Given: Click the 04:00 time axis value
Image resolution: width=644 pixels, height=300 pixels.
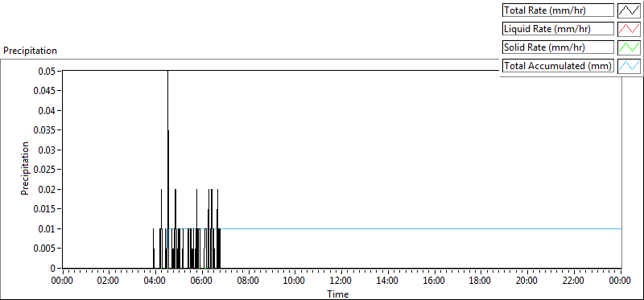Looking at the screenshot, I should pyautogui.click(x=155, y=281).
